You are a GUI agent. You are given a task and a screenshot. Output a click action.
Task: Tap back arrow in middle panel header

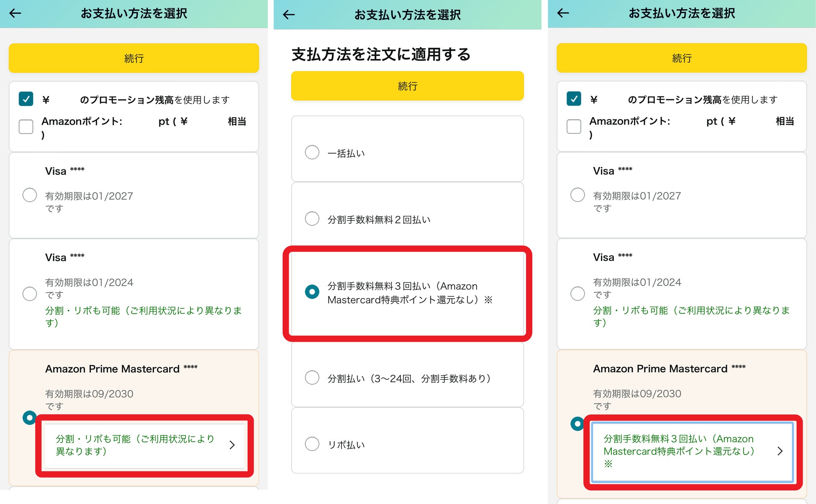pos(289,15)
